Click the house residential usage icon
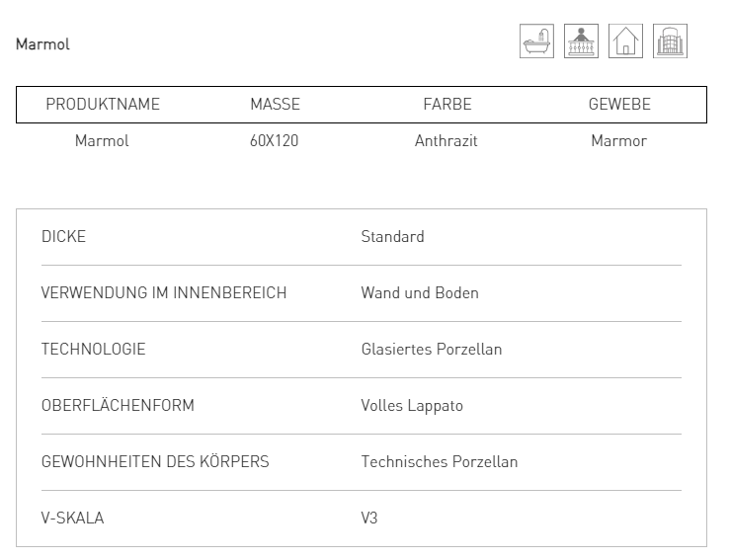The image size is (730, 560). tap(625, 40)
